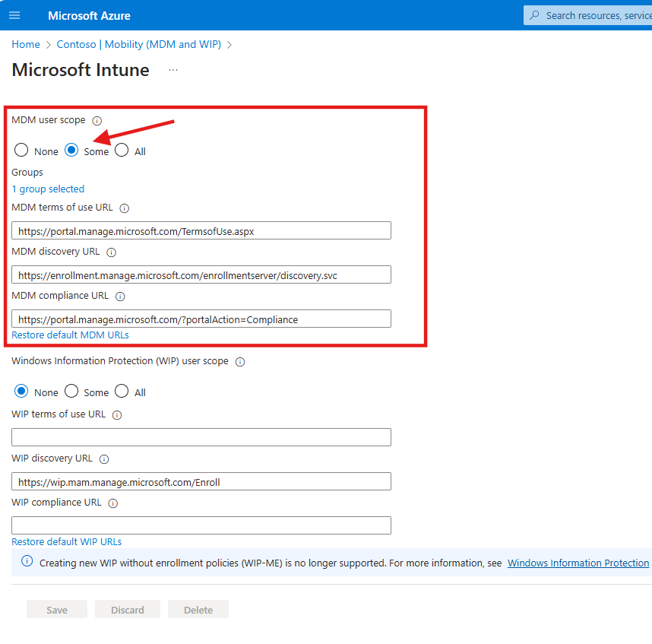652x644 pixels.
Task: Click Restore default WIP URLs
Action: 67,541
